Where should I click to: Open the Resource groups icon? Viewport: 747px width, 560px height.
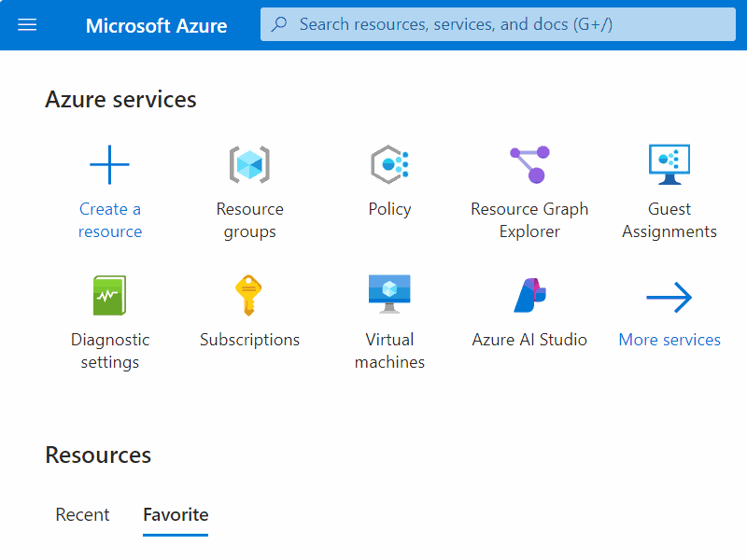(x=249, y=164)
